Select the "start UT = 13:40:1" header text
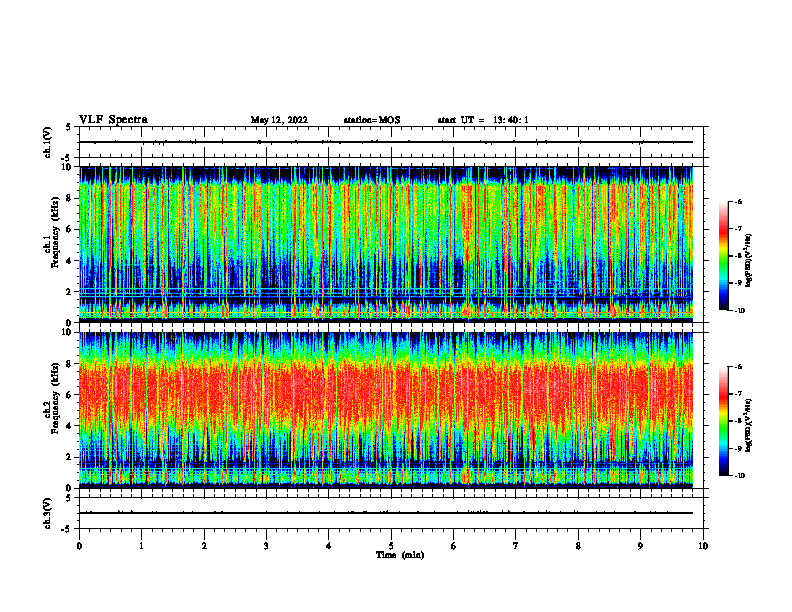792x612 pixels. [483, 120]
